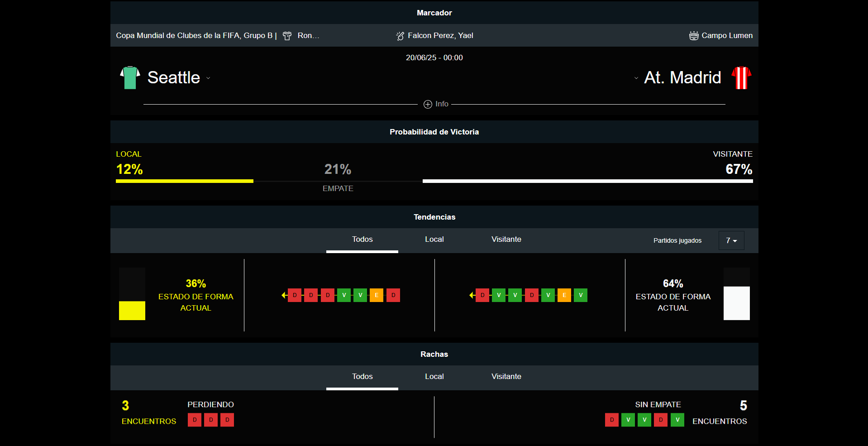Click the stadium icon beside Campo Lumen

pos(693,36)
